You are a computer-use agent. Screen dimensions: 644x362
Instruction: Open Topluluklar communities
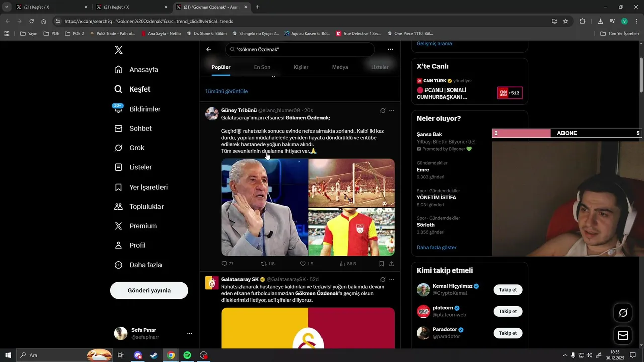click(x=139, y=207)
